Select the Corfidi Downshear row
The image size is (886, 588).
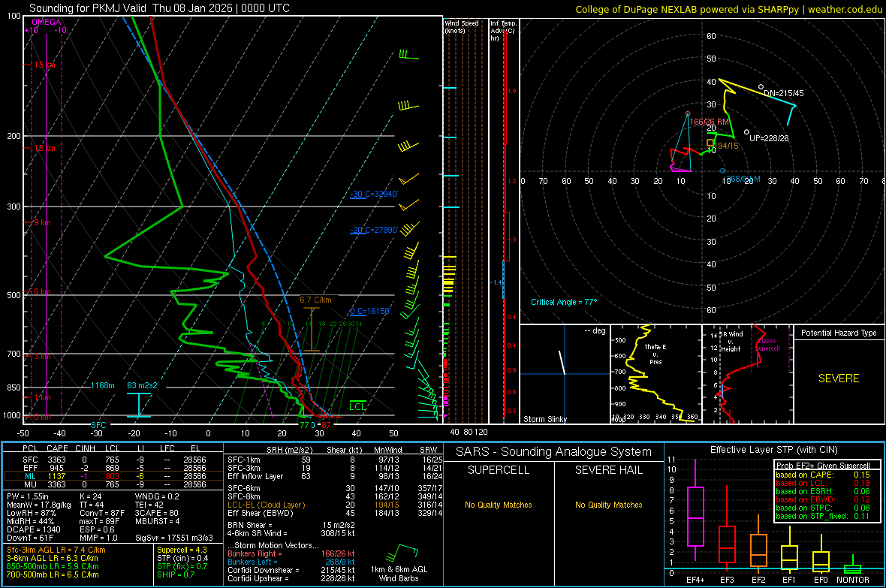pos(291,570)
